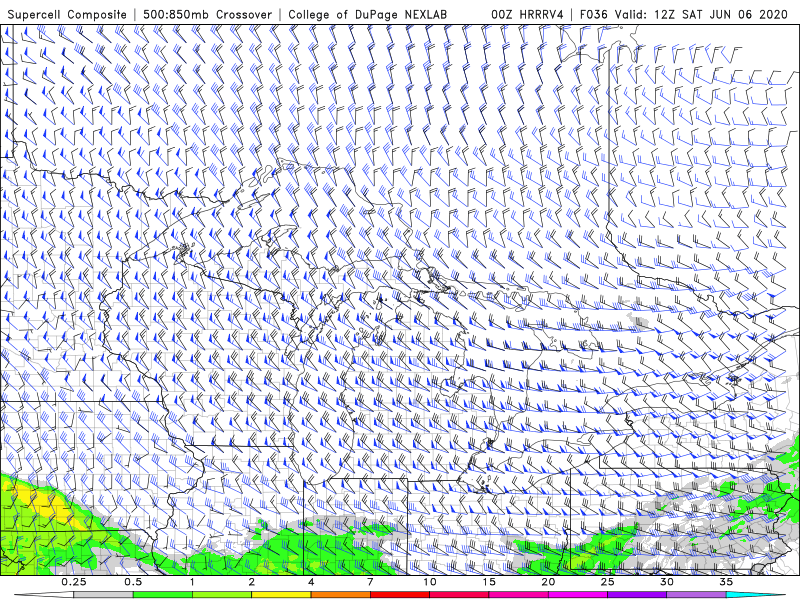Click the '30' legend value
Image resolution: width=800 pixels, height=600 pixels.
tap(667, 582)
